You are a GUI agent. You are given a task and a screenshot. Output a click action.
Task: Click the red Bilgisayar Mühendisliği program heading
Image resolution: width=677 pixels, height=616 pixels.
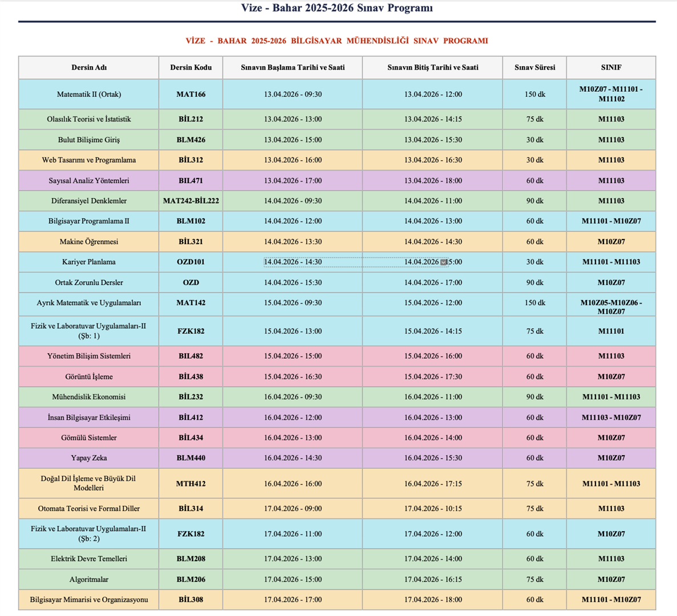[x=337, y=41]
